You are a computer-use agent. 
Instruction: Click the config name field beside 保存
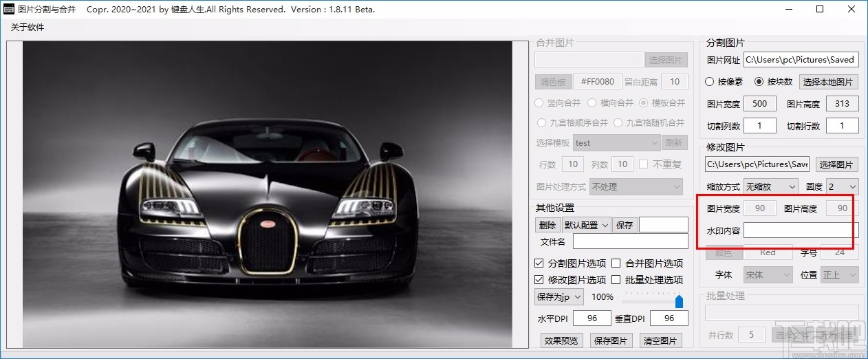[664, 225]
